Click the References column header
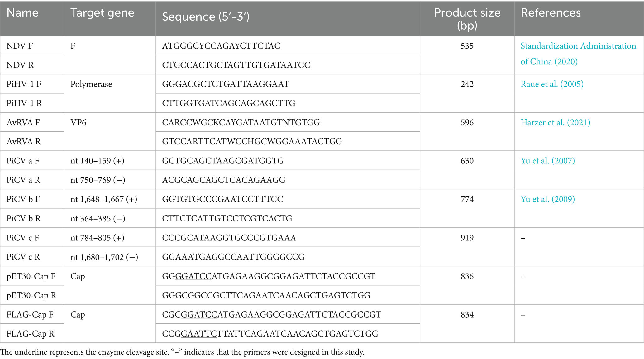 point(551,13)
